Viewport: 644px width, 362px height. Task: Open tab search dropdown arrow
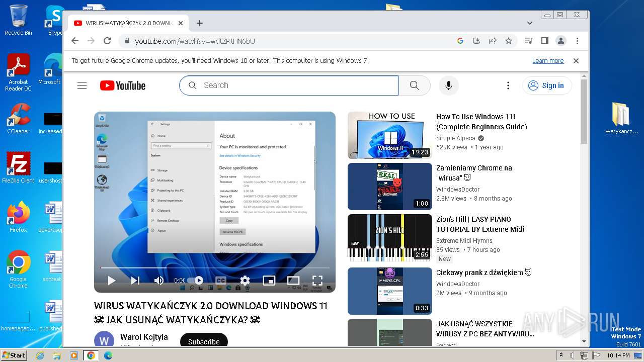(x=530, y=23)
